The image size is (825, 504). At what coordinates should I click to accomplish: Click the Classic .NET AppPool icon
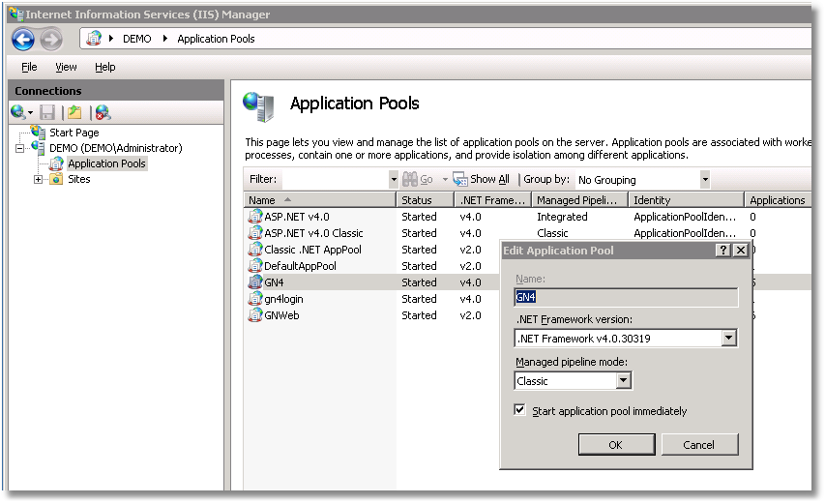[x=255, y=250]
